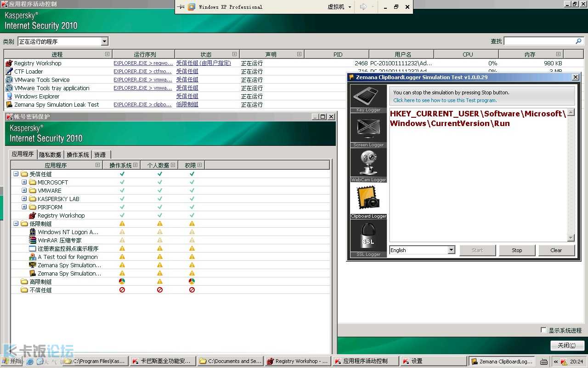
Task: Click the Stop button
Action: 517,250
